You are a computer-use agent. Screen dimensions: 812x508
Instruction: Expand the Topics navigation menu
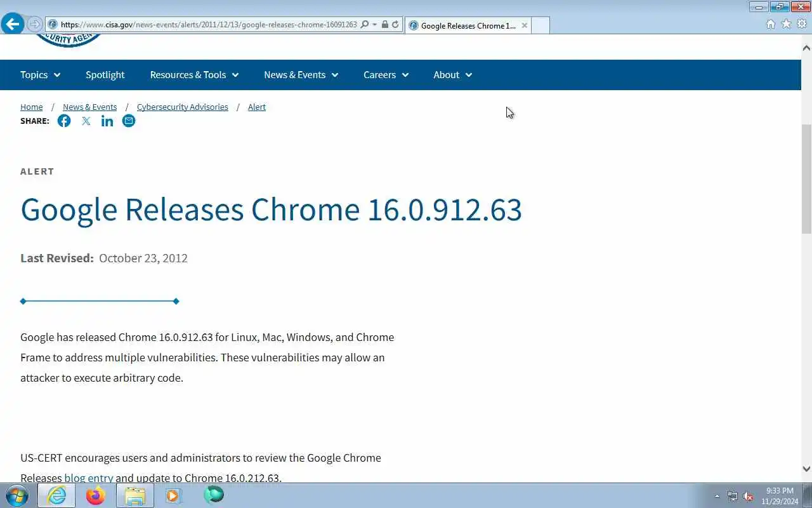(41, 75)
